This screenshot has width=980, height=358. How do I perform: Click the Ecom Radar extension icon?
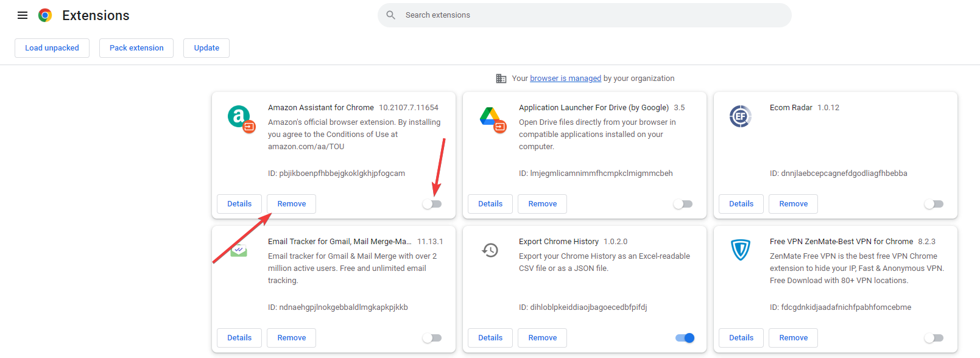click(741, 116)
